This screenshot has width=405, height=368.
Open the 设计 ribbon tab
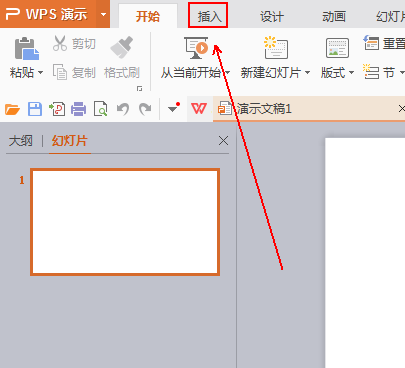point(272,16)
